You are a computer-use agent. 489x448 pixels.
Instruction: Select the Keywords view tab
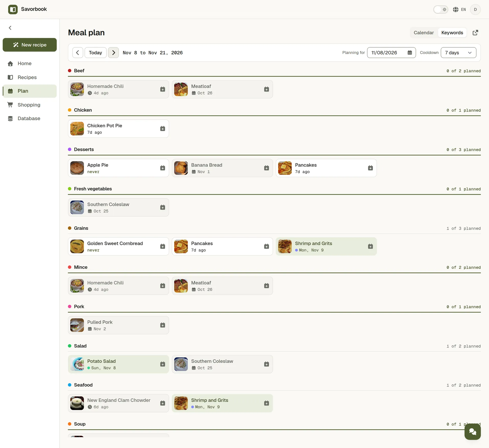coord(452,33)
